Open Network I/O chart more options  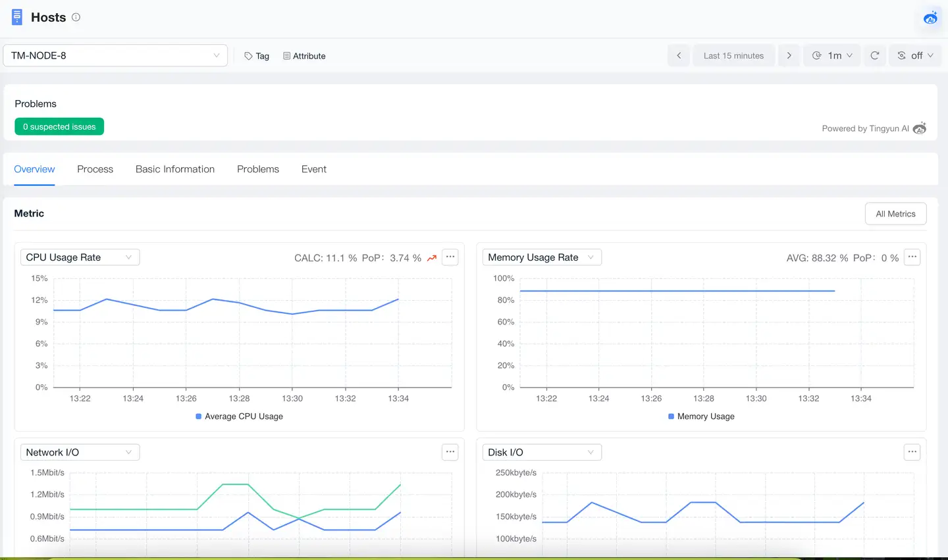450,452
